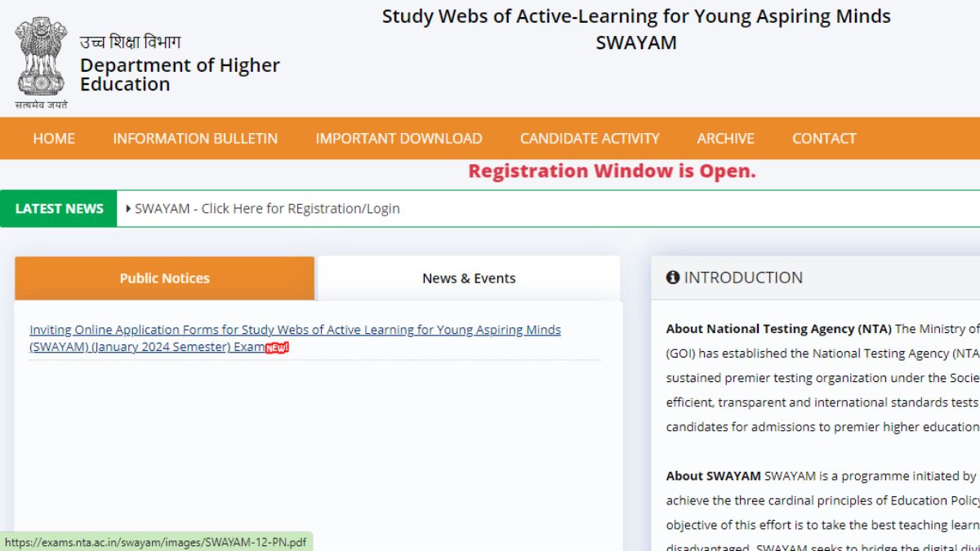Open the CONTACT page from the navigation bar
The image size is (980, 551).
click(824, 139)
